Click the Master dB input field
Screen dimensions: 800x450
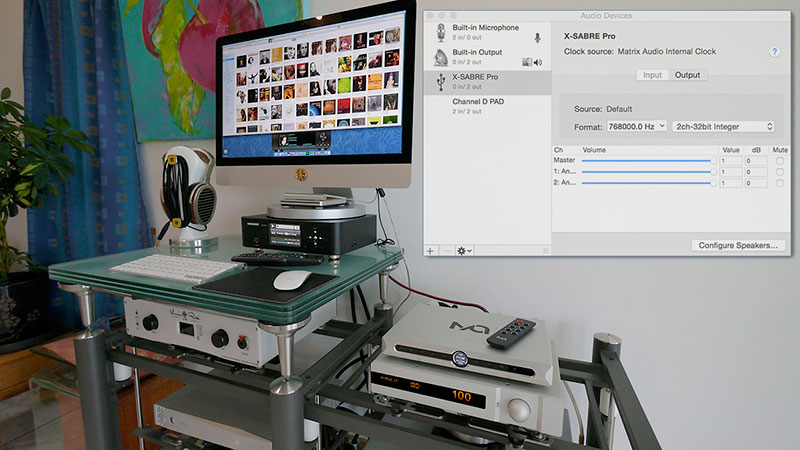[756, 160]
